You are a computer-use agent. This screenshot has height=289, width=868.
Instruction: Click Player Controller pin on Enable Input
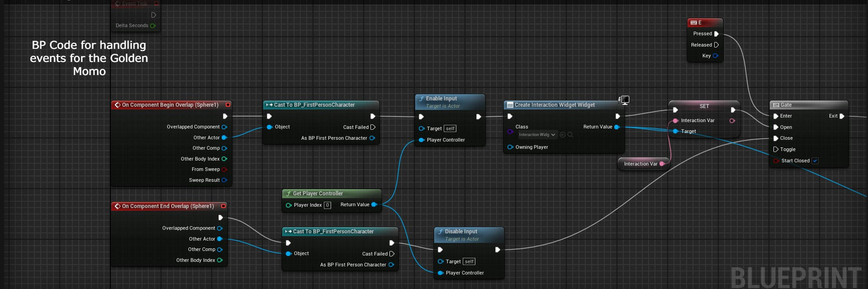(422, 140)
